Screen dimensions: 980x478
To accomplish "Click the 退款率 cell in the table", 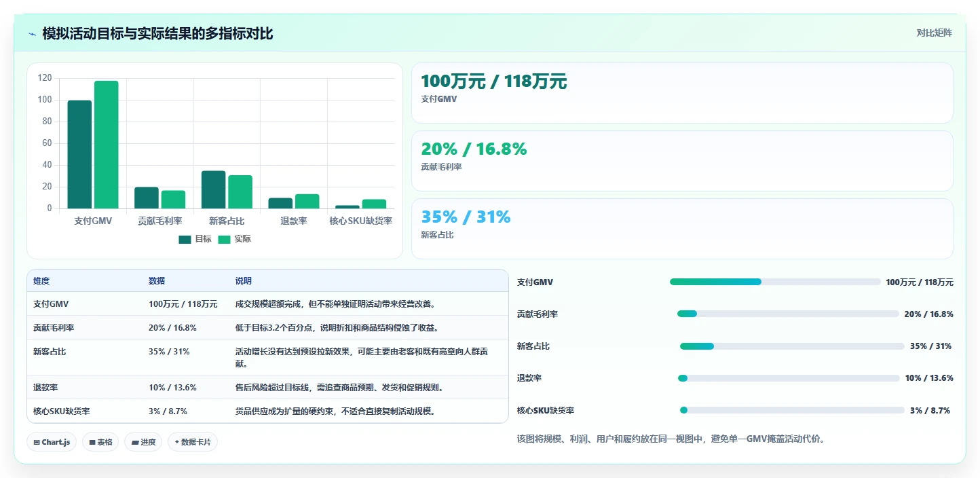I will pyautogui.click(x=85, y=387).
